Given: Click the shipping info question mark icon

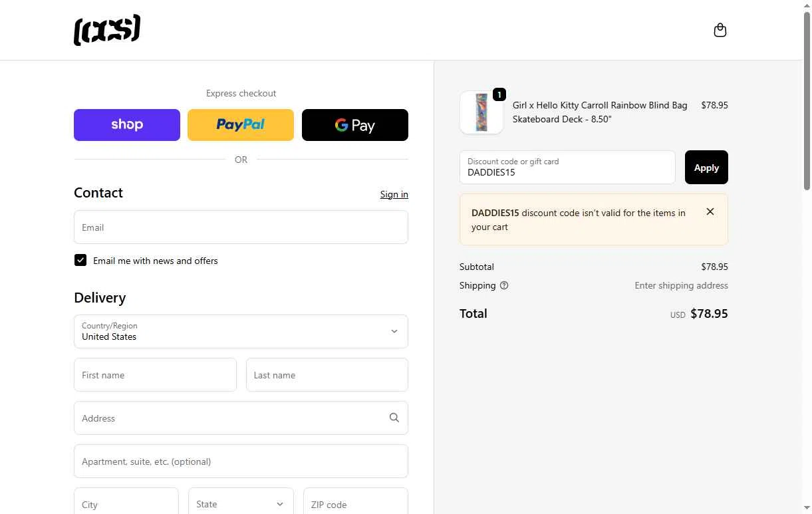Looking at the screenshot, I should [504, 285].
